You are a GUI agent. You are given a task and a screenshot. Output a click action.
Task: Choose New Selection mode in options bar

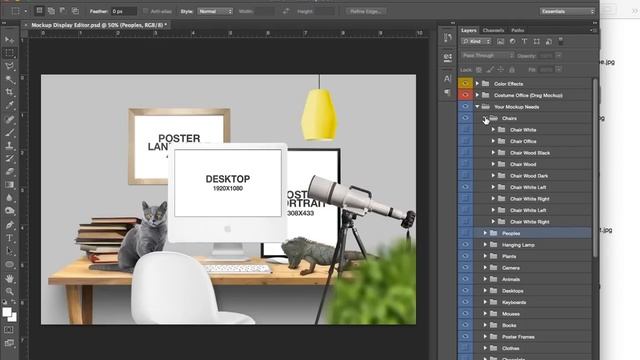coord(39,11)
